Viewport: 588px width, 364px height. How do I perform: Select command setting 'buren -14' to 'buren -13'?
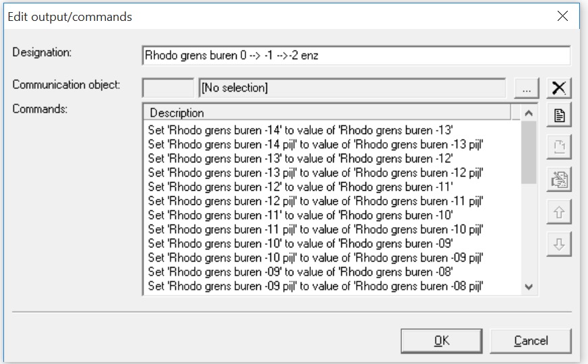[x=300, y=129]
